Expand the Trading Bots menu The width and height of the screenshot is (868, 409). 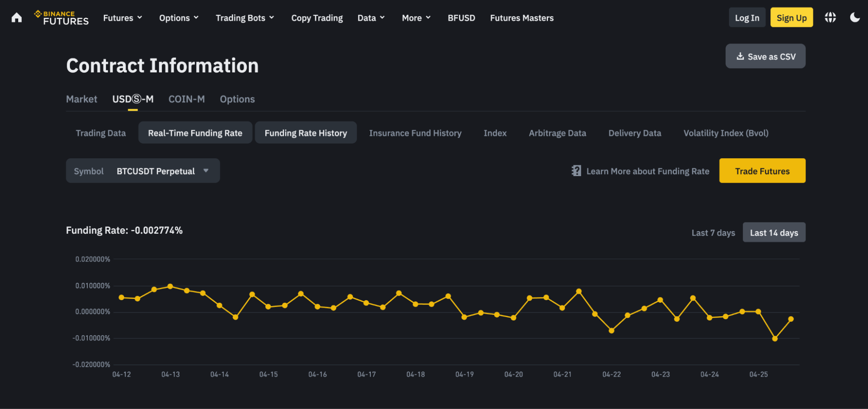[245, 18]
